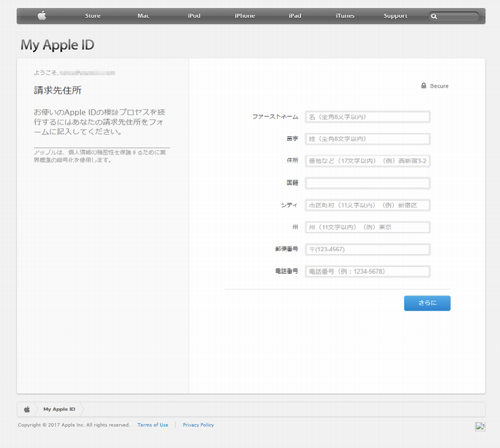Click the 住所 address input field
Screen dimensions: 500x448
click(368, 161)
